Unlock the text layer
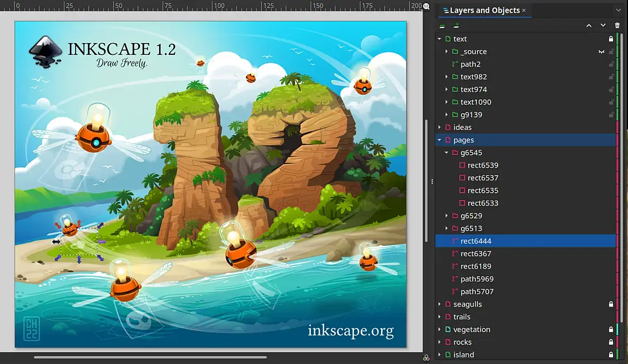The width and height of the screenshot is (628, 364). [x=611, y=39]
